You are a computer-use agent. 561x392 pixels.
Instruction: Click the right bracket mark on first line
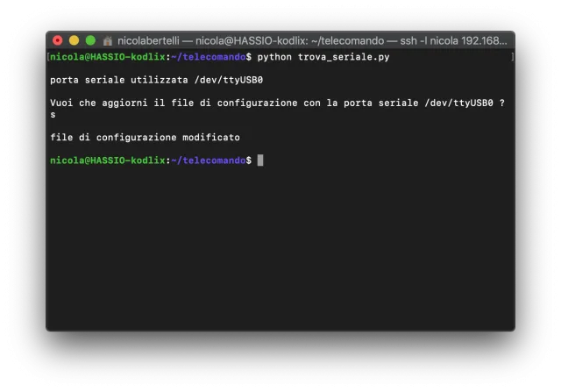(x=512, y=57)
